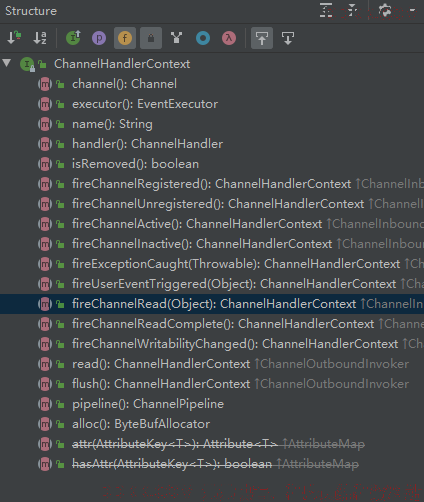Toggle Show non-public lock icon
The image size is (424, 502).
click(x=151, y=38)
